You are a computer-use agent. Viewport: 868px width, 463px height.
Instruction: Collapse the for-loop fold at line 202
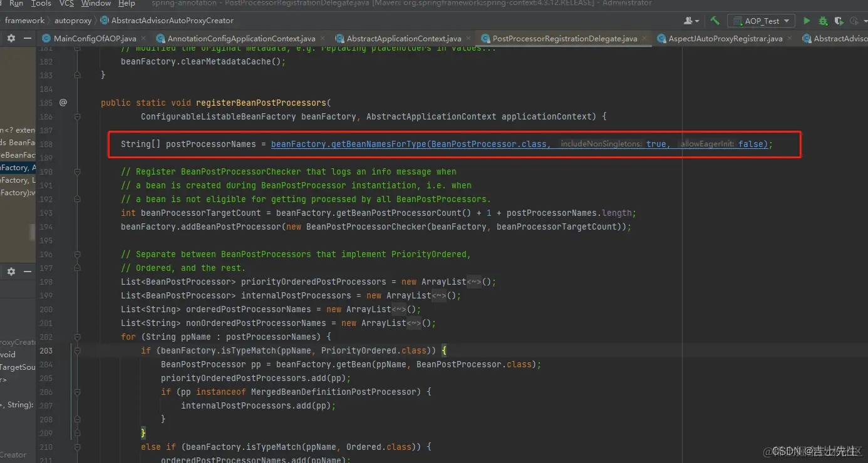point(78,337)
